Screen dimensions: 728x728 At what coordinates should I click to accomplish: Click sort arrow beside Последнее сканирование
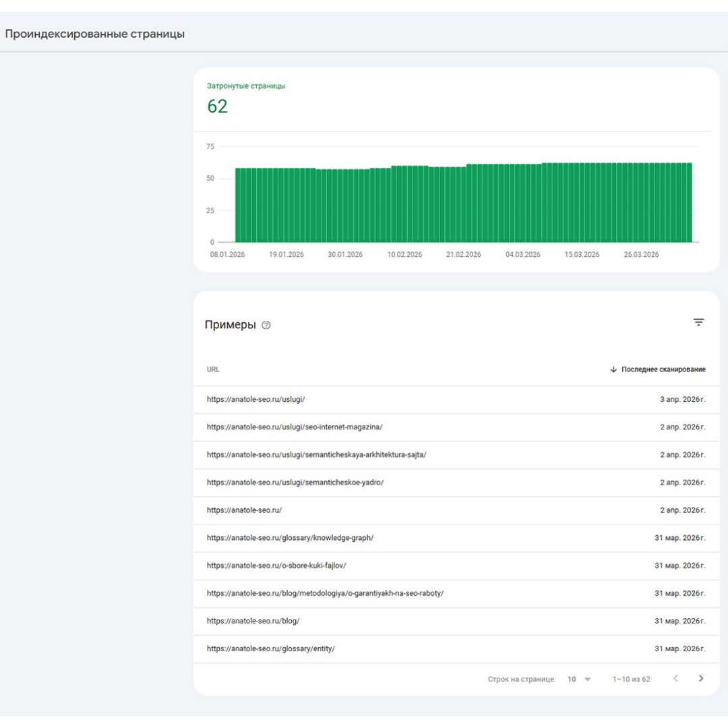click(x=613, y=369)
